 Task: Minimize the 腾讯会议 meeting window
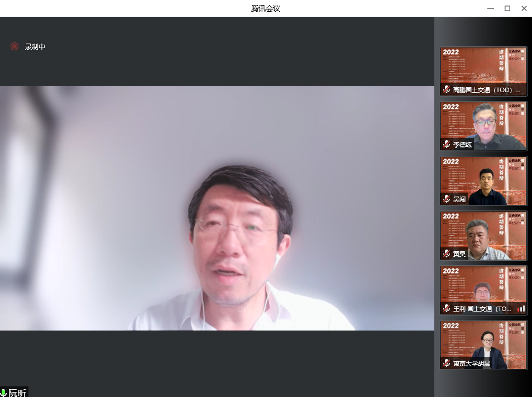(x=490, y=8)
